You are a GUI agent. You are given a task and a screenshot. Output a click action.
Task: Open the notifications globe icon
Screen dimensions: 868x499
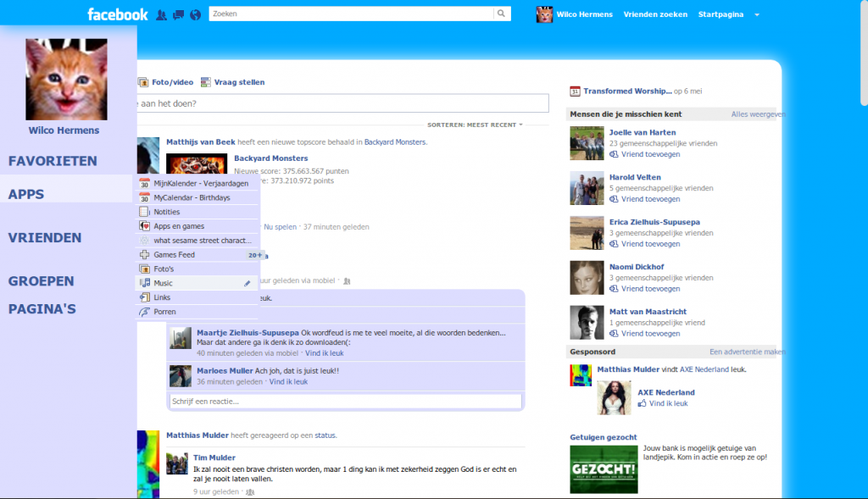click(x=196, y=15)
